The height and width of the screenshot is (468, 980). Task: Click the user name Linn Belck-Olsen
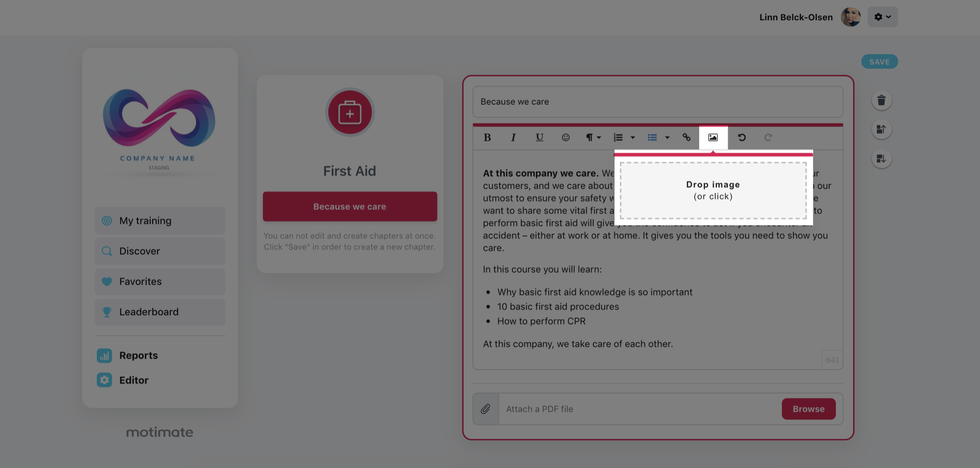tap(796, 17)
